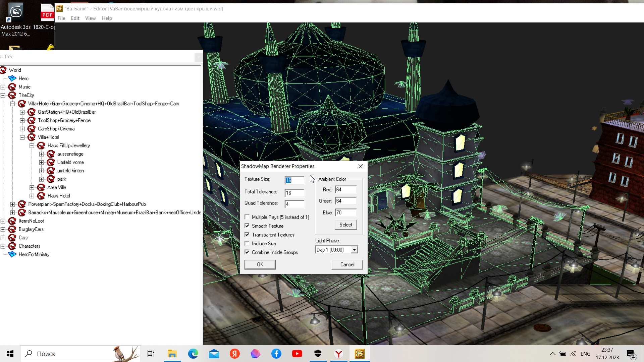
Task: Collapse the Villa+Hotel tree node
Action: 22,137
